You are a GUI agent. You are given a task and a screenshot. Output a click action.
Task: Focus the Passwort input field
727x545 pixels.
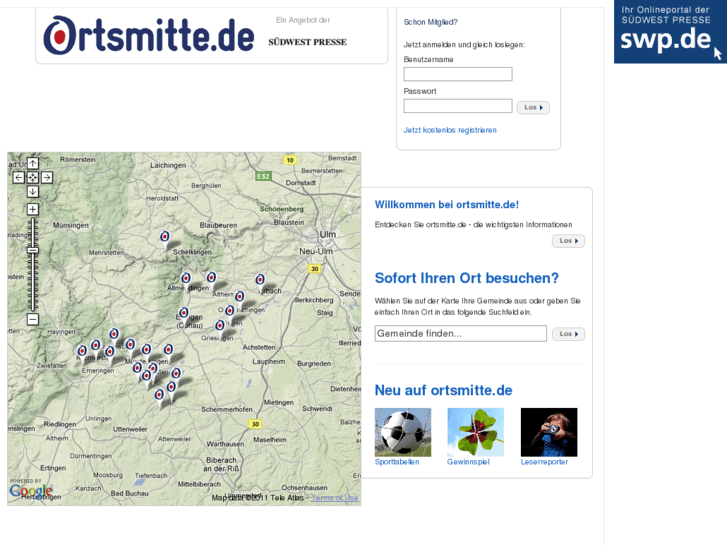[x=458, y=106]
